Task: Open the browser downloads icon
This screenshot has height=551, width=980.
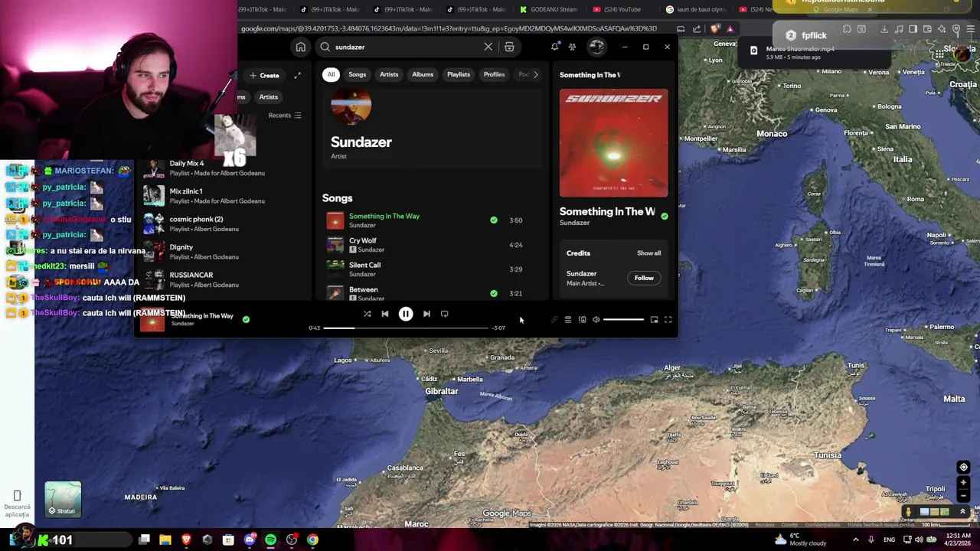Action: pos(884,30)
